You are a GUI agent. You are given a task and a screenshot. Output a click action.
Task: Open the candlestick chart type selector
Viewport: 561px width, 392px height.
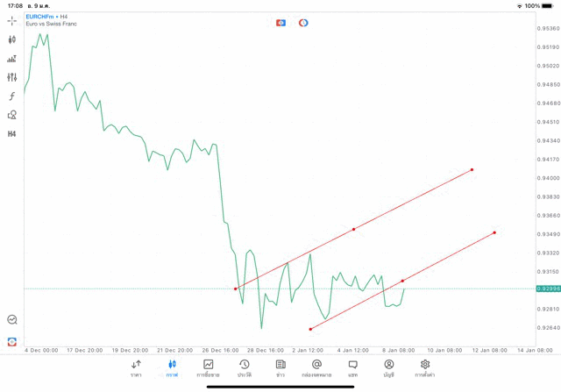click(12, 39)
